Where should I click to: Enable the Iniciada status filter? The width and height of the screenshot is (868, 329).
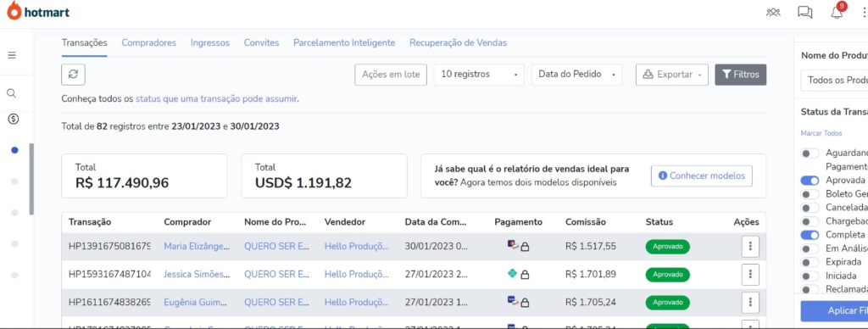(810, 276)
